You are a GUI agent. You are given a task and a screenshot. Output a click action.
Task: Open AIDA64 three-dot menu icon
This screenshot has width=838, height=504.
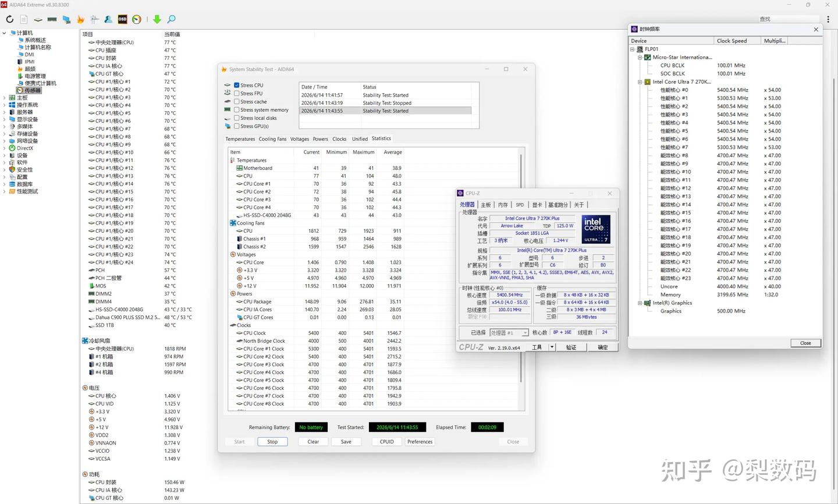828,19
